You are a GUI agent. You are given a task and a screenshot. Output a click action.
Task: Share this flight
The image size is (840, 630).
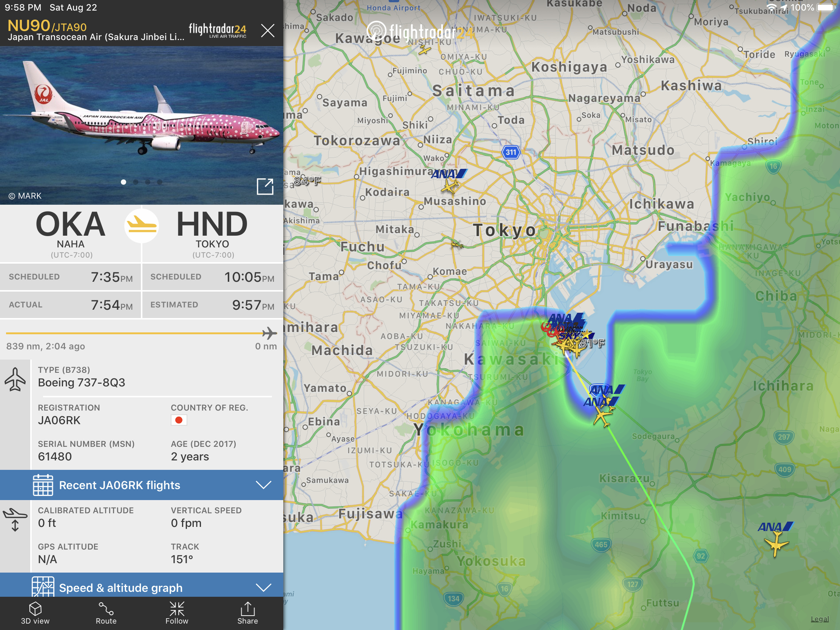248,613
